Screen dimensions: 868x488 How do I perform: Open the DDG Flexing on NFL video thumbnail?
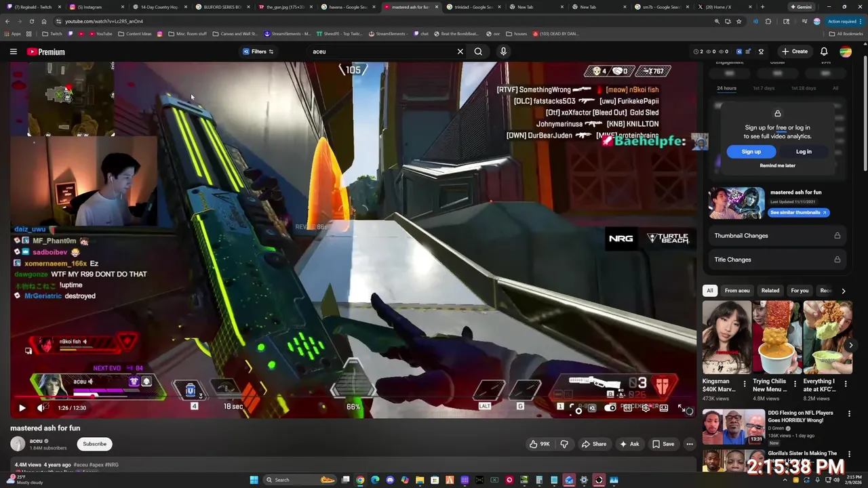point(734,427)
